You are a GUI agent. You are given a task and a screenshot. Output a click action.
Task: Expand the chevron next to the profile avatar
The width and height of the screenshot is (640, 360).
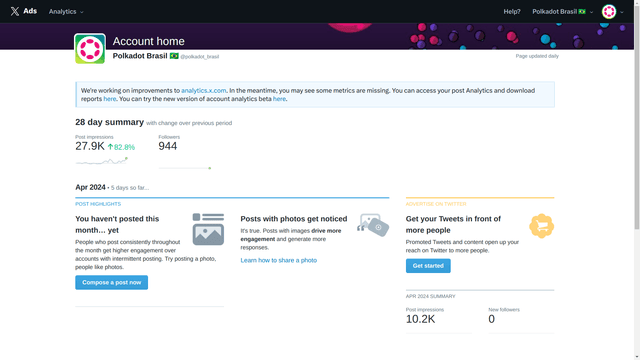622,12
